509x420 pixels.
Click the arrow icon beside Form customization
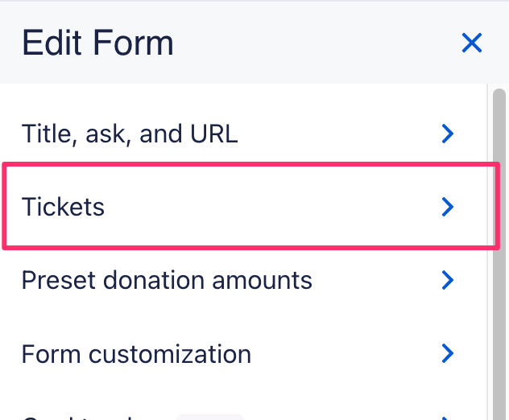coord(449,353)
